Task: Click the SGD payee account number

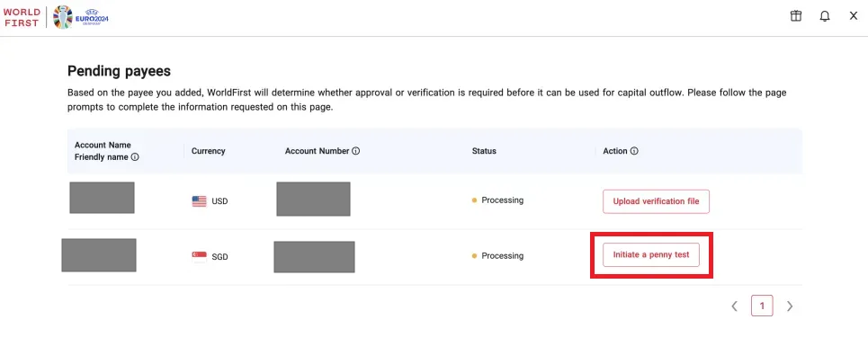Action: tap(314, 257)
